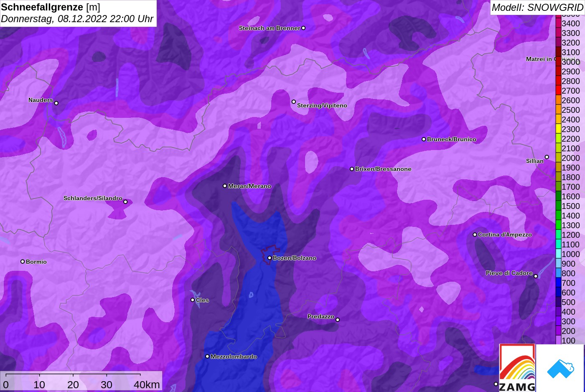Click the Schneefallgrenze [m] map title
This screenshot has width=585, height=392.
[x=51, y=7]
